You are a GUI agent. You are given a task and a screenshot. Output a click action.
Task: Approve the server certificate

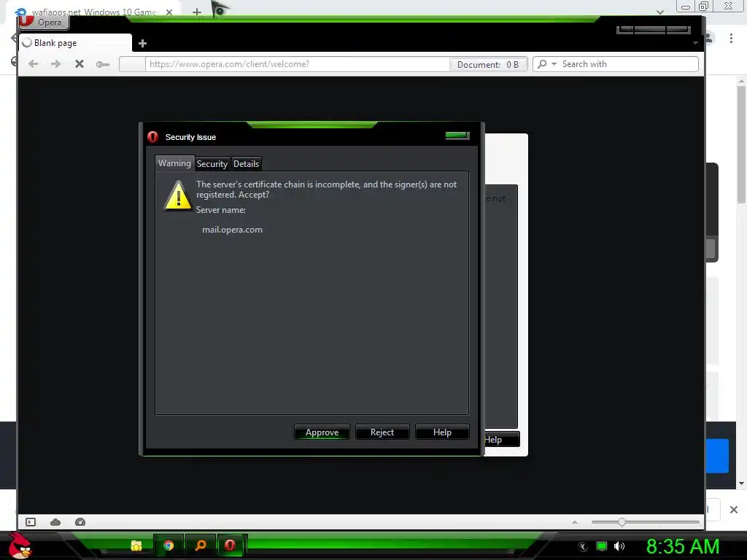(x=322, y=432)
